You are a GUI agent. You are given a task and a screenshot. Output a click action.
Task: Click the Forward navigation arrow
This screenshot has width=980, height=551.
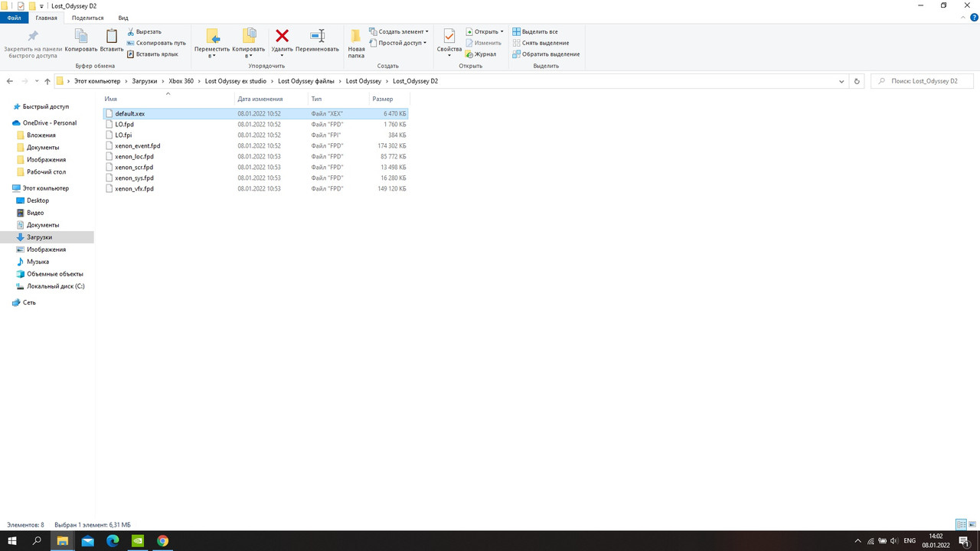coord(25,81)
